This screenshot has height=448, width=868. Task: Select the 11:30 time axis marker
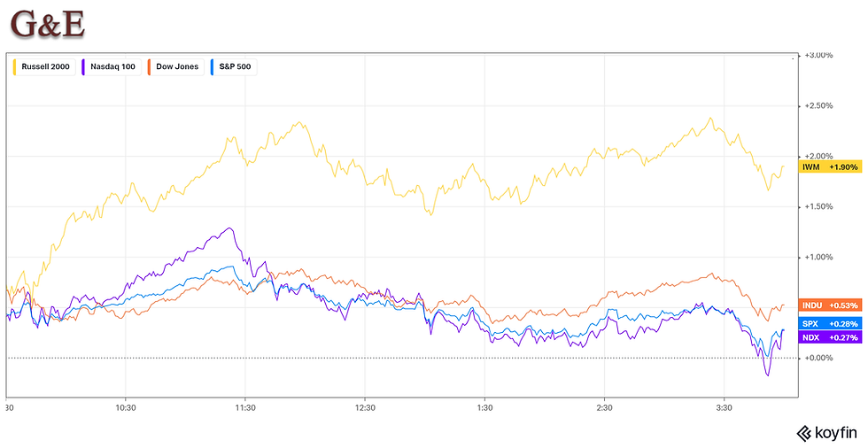[x=245, y=408]
